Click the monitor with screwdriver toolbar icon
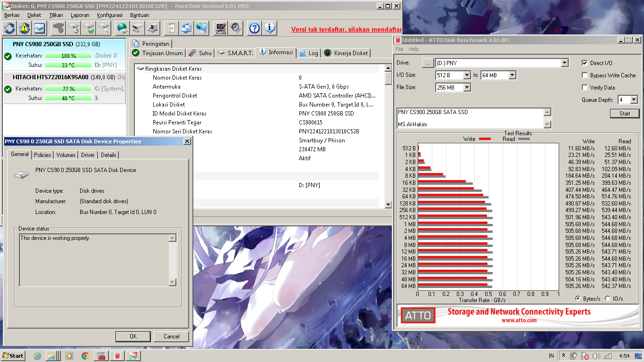Screen dimensions: 644x362 [220, 28]
